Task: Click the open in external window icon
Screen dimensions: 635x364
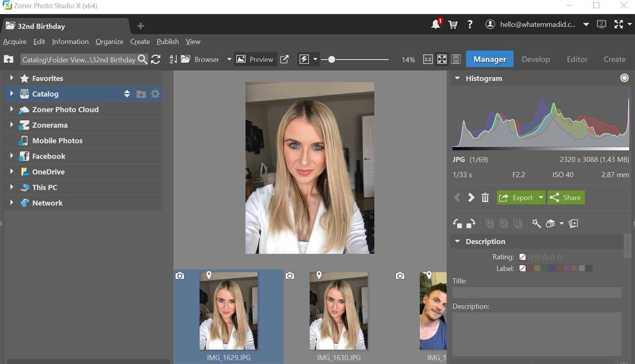Action: [x=285, y=60]
